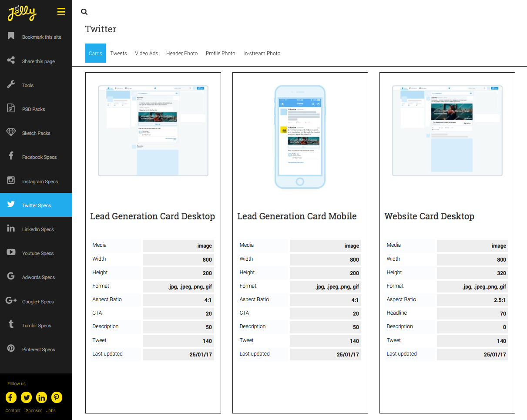Click the Facebook icon in sidebar menu
The image size is (527, 420).
11,156
